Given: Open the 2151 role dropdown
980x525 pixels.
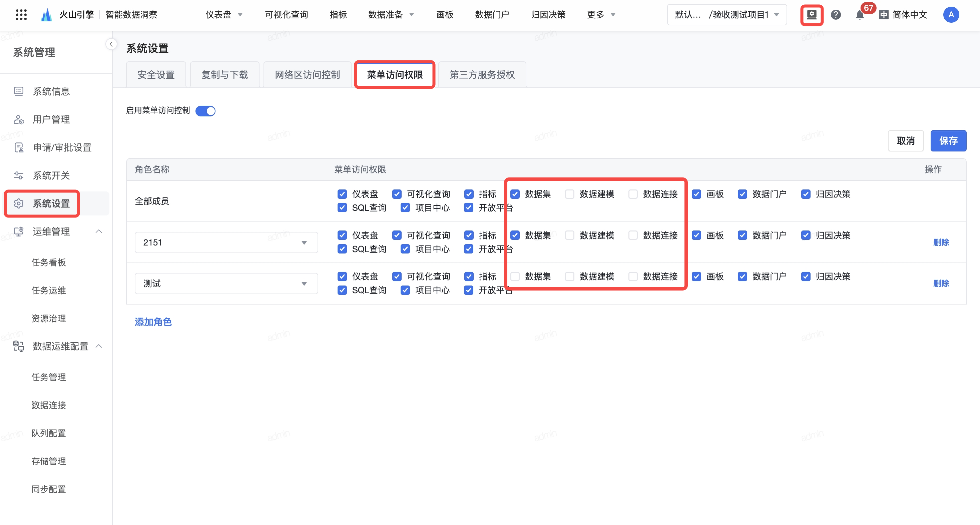Looking at the screenshot, I should pyautogui.click(x=226, y=242).
